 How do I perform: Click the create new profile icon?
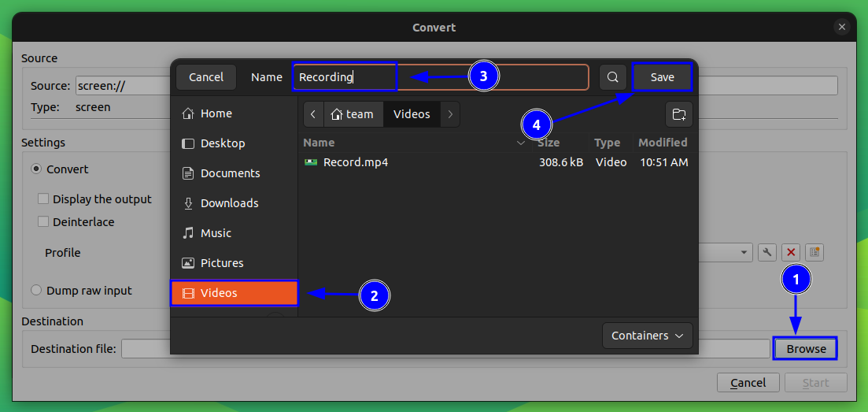point(814,252)
